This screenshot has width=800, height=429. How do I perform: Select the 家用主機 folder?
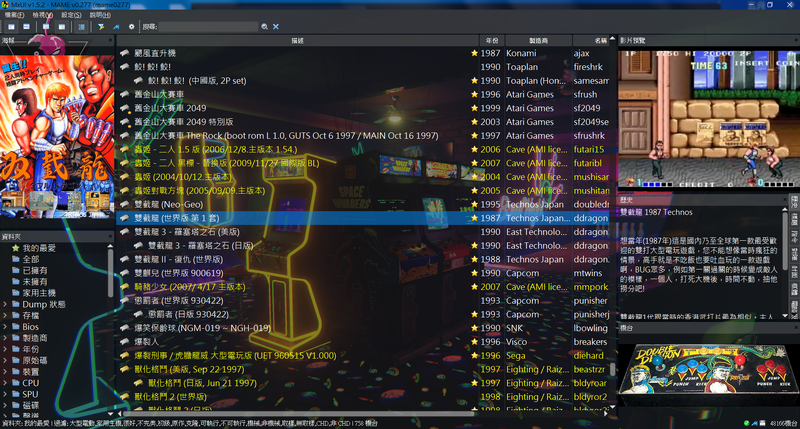[39, 293]
